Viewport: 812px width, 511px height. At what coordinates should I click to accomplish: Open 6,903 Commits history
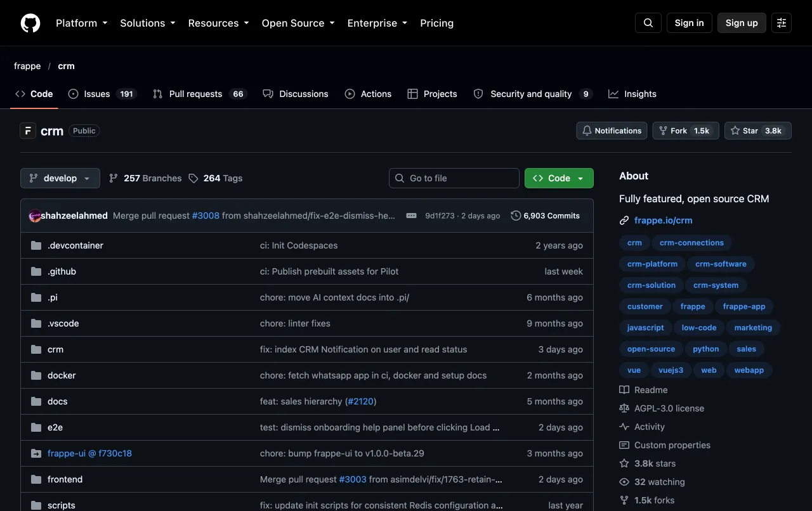coord(546,216)
